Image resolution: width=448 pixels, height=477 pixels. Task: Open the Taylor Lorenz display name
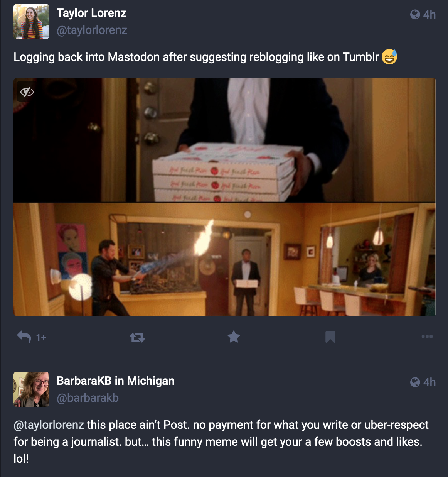91,13
